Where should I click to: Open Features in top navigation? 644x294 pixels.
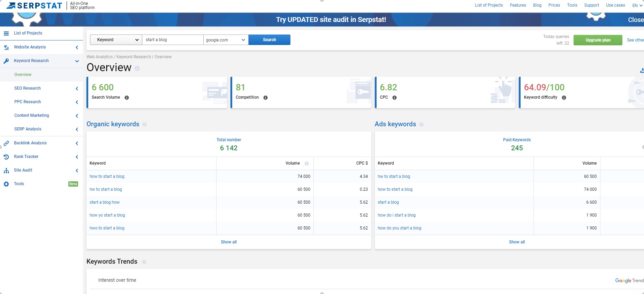point(518,5)
